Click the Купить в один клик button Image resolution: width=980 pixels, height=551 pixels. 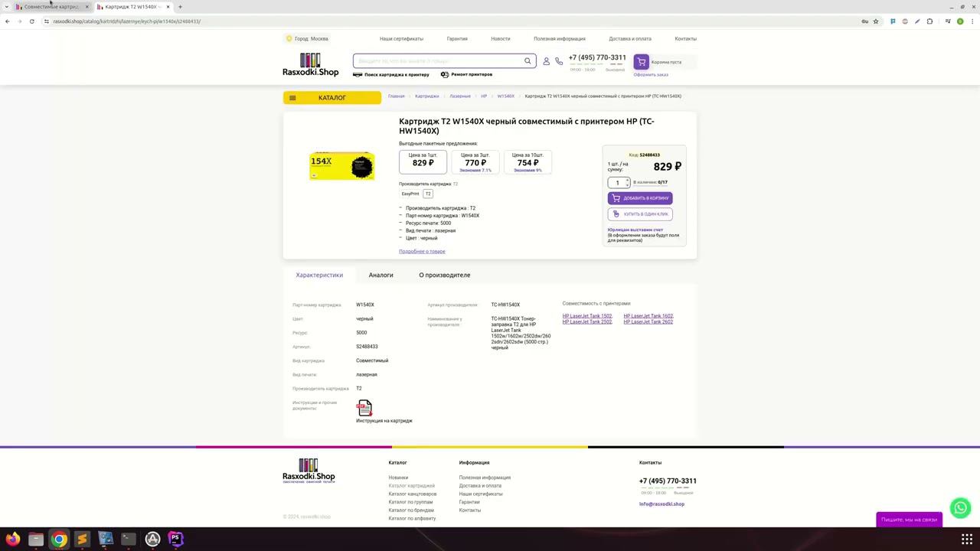[640, 214]
